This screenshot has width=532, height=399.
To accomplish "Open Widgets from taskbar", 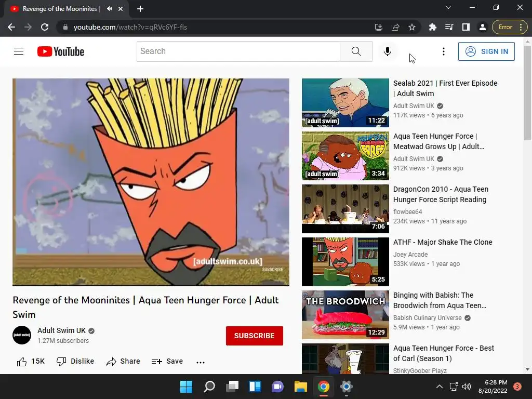I will [x=255, y=387].
